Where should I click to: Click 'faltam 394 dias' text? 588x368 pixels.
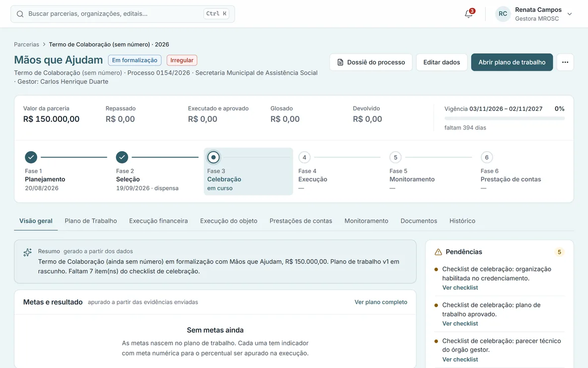pyautogui.click(x=465, y=128)
